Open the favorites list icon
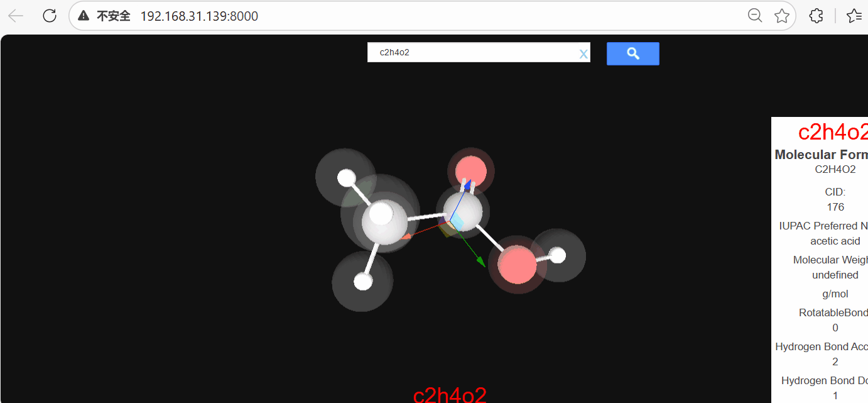This screenshot has width=868, height=403. click(854, 16)
